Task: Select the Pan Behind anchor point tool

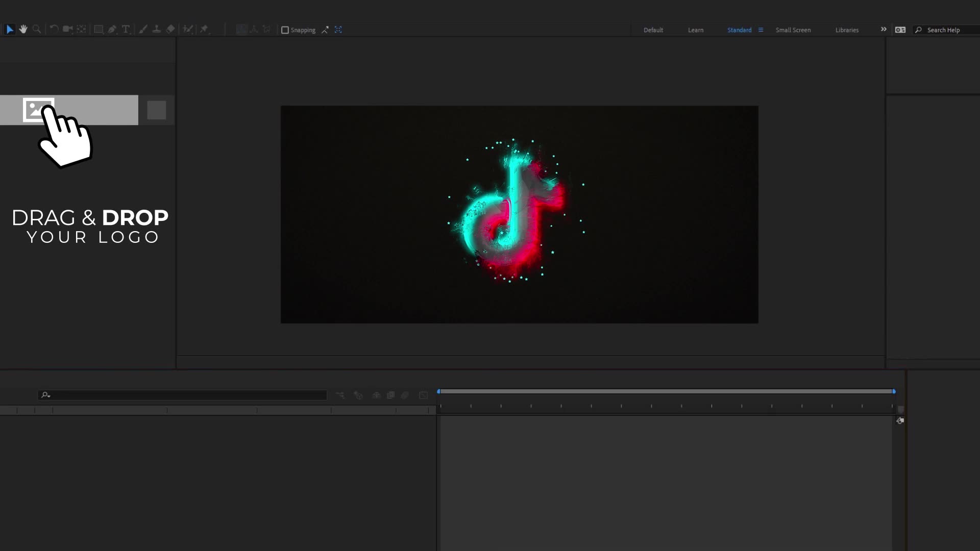Action: 82,30
